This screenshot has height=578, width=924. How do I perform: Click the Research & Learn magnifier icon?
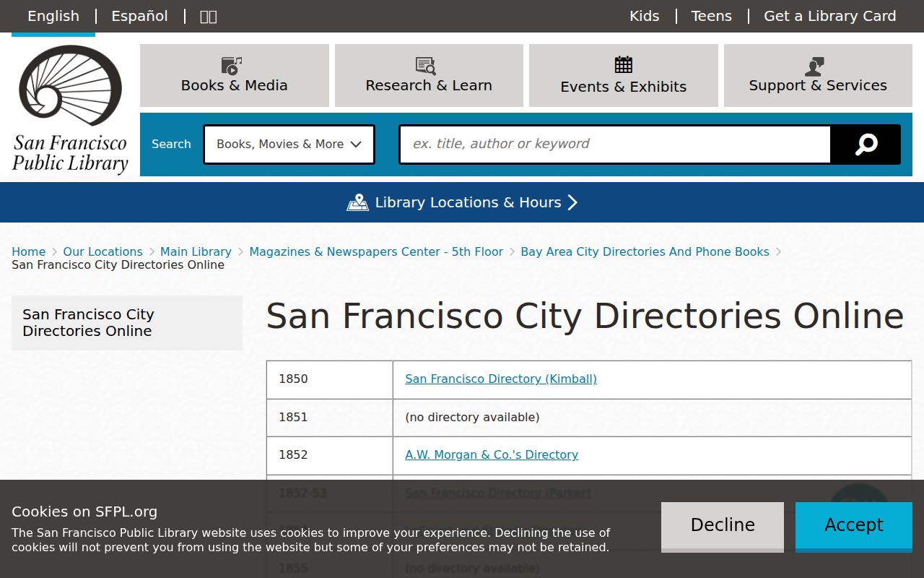(x=426, y=66)
